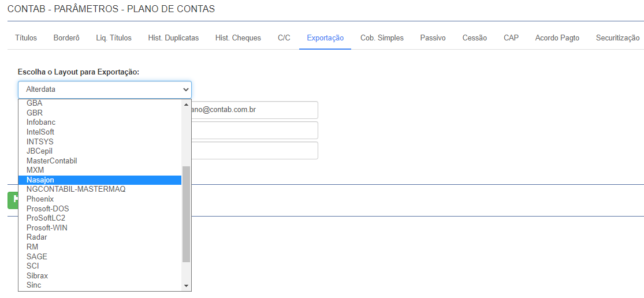Click the dropdown list scrollbar thumb
The image size is (644, 298).
tap(186, 214)
